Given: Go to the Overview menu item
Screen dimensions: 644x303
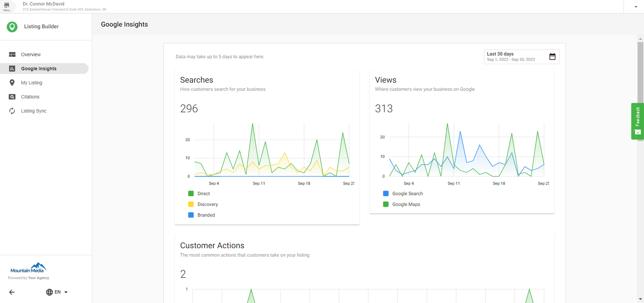Looking at the screenshot, I should click(x=31, y=54).
